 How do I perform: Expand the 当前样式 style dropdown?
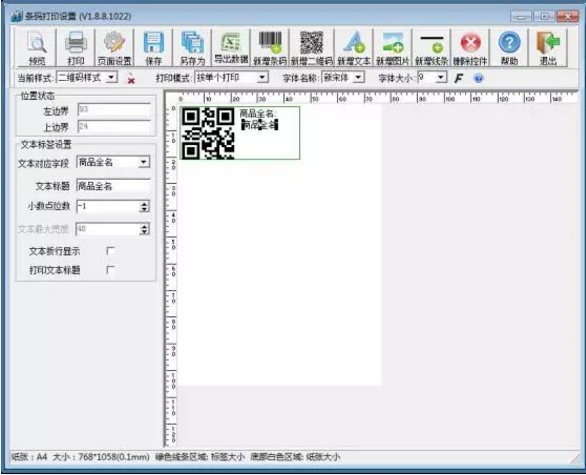(x=111, y=78)
